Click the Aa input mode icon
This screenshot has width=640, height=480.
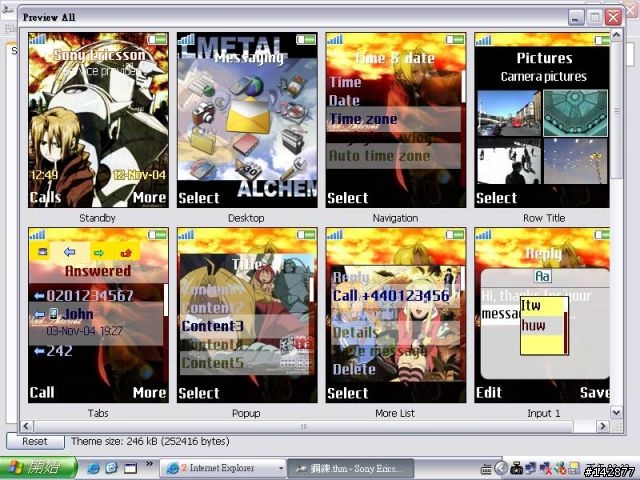[x=542, y=276]
